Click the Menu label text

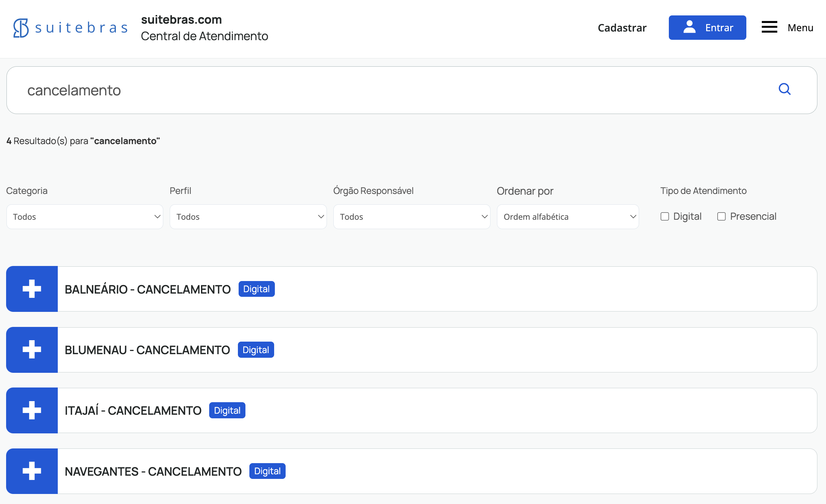click(800, 28)
